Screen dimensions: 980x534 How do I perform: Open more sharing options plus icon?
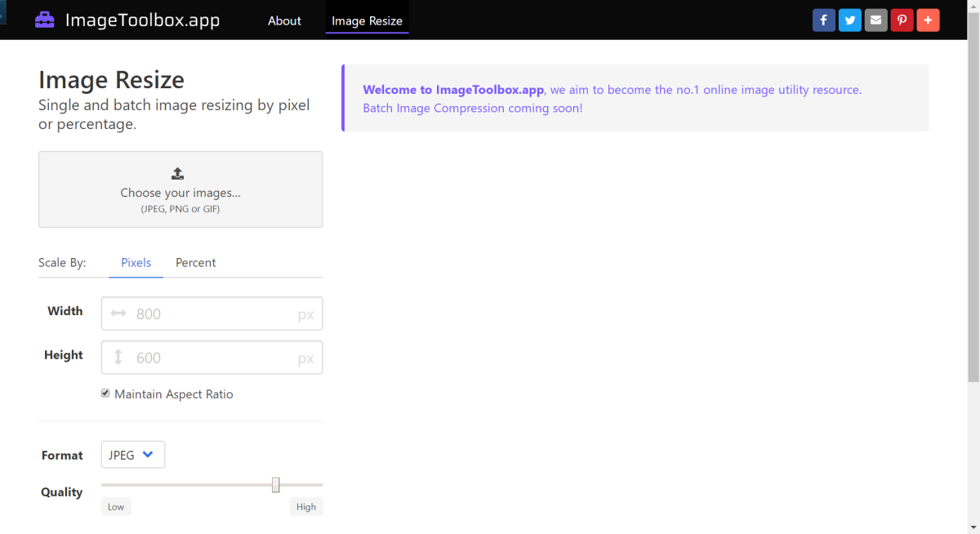click(928, 20)
